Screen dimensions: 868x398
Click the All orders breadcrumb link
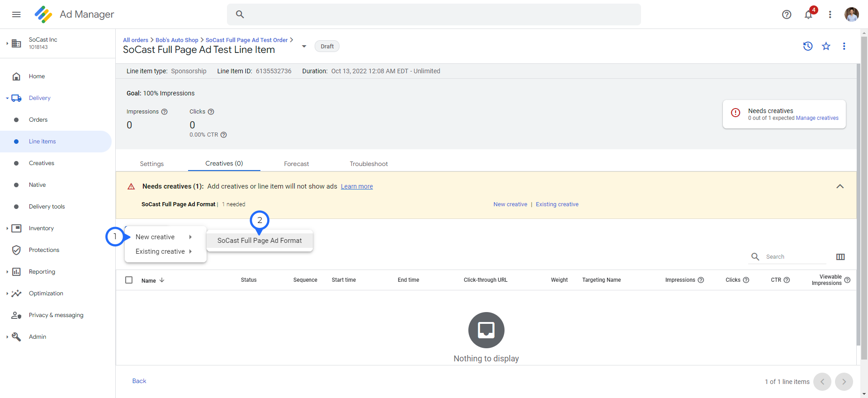coord(136,40)
